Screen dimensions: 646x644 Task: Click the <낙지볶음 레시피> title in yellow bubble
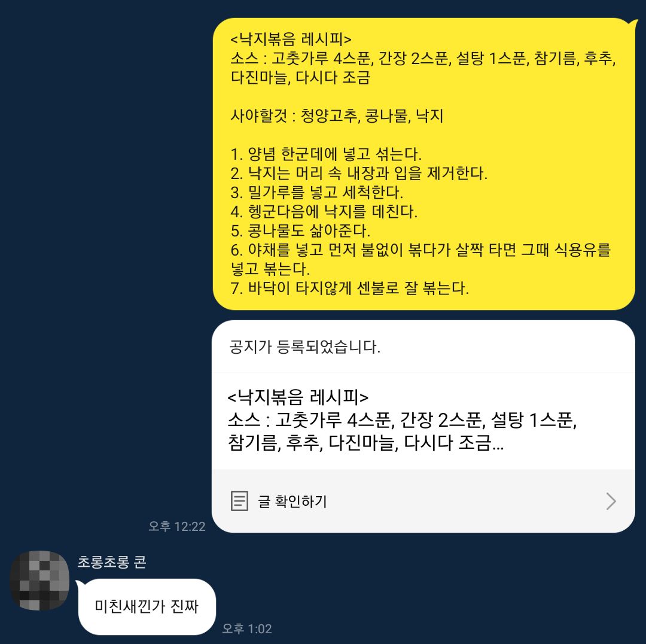coord(291,39)
